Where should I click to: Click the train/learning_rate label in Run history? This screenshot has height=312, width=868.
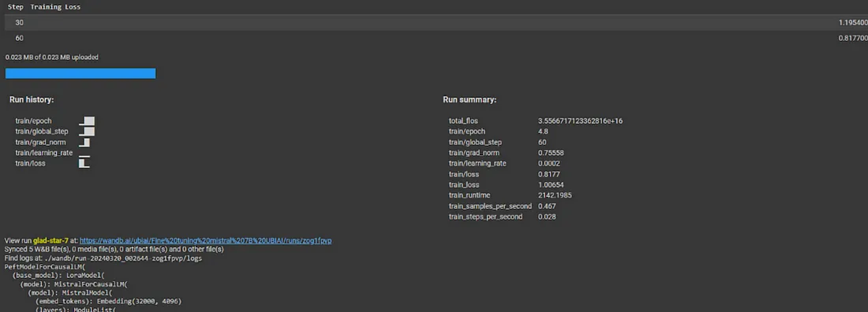point(43,153)
